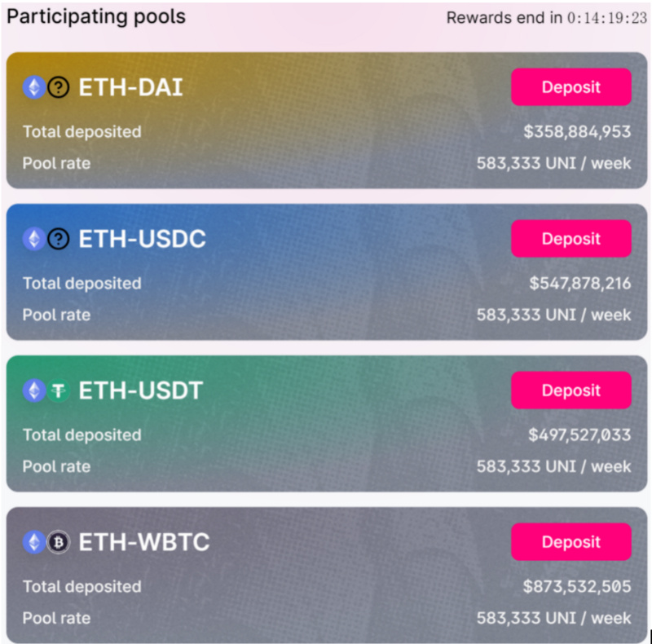Select the $547,878,216 total deposited amount

pos(579,284)
